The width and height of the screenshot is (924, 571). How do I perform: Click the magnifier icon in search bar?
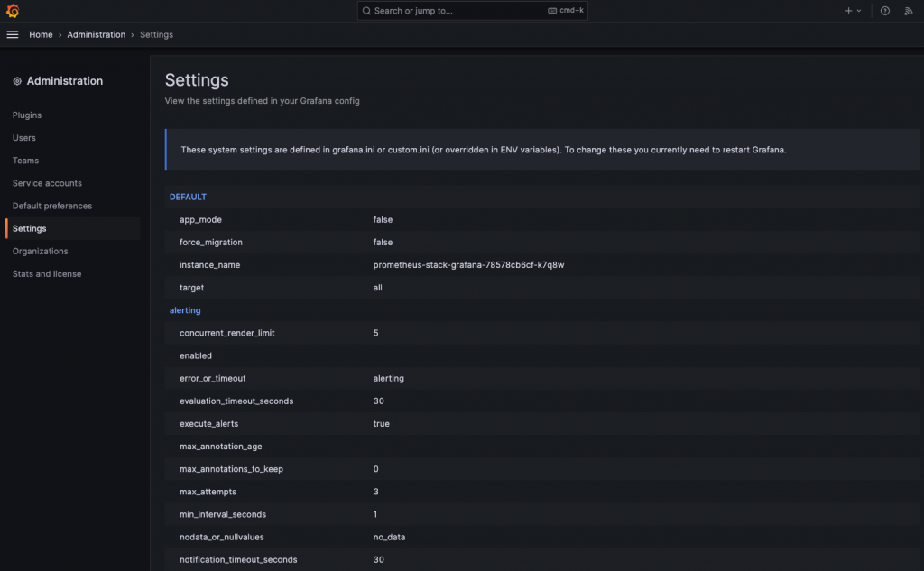point(366,11)
